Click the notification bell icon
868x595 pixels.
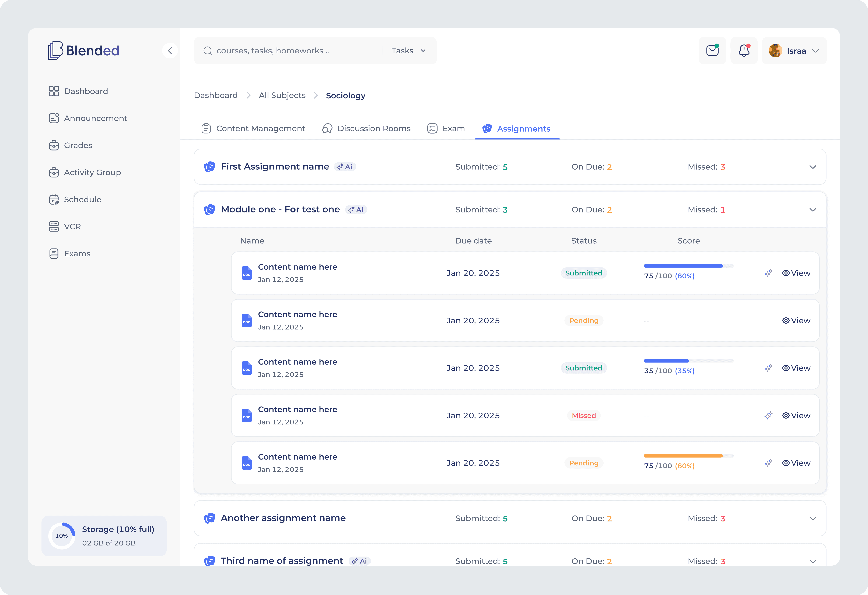pos(744,50)
